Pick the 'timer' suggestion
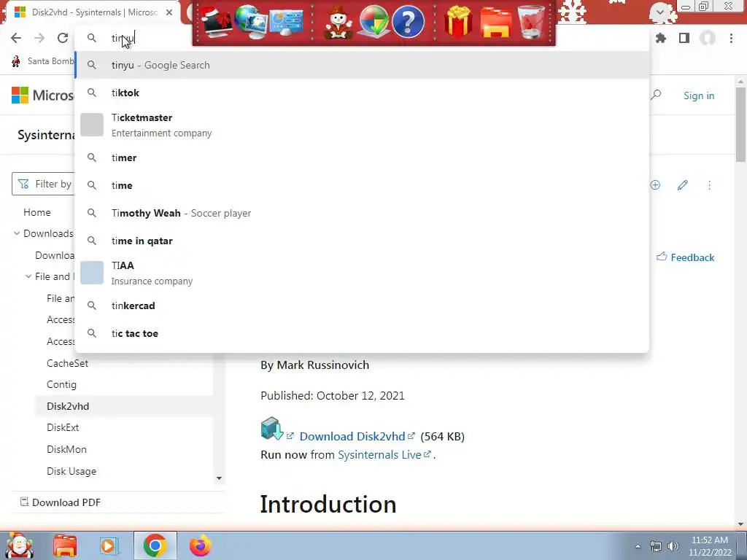 tap(362, 157)
